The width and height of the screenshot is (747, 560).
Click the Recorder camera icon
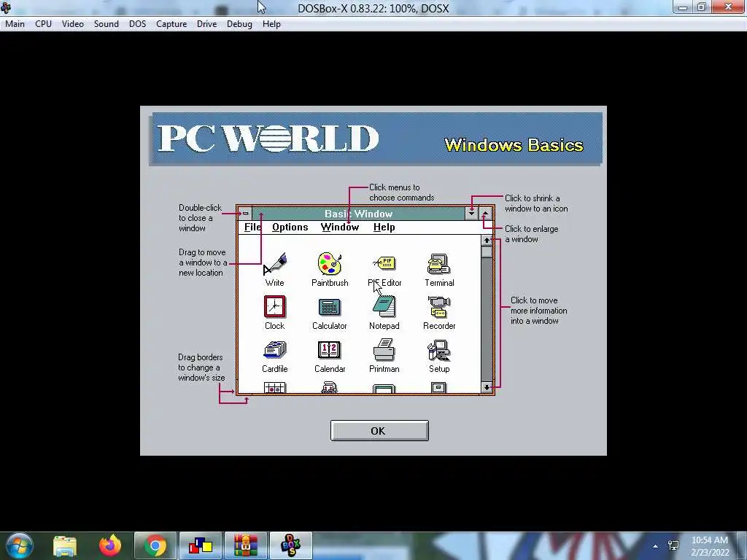point(438,307)
